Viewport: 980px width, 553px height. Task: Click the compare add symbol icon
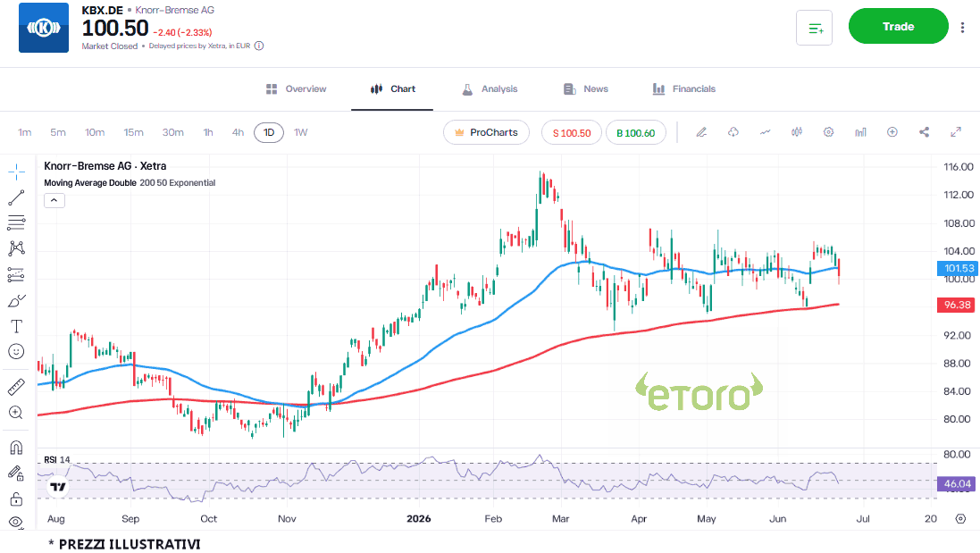[892, 132]
